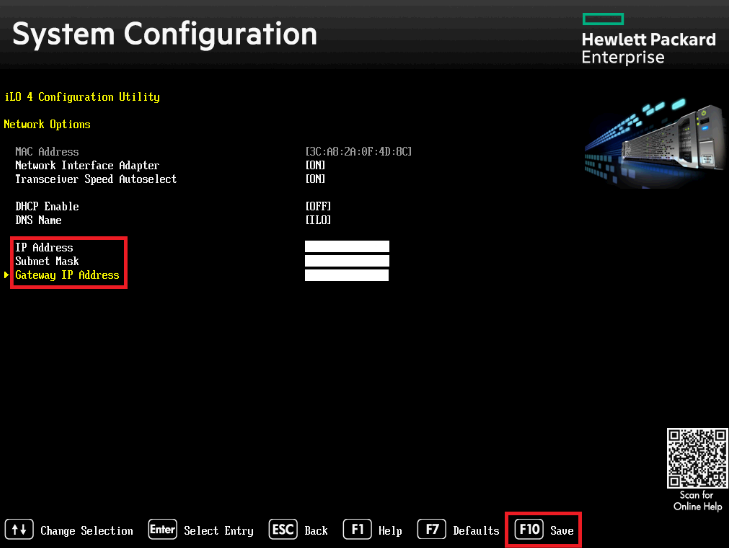Click the iLO 4 Configuration Utility heading
The image size is (729, 548).
[82, 97]
